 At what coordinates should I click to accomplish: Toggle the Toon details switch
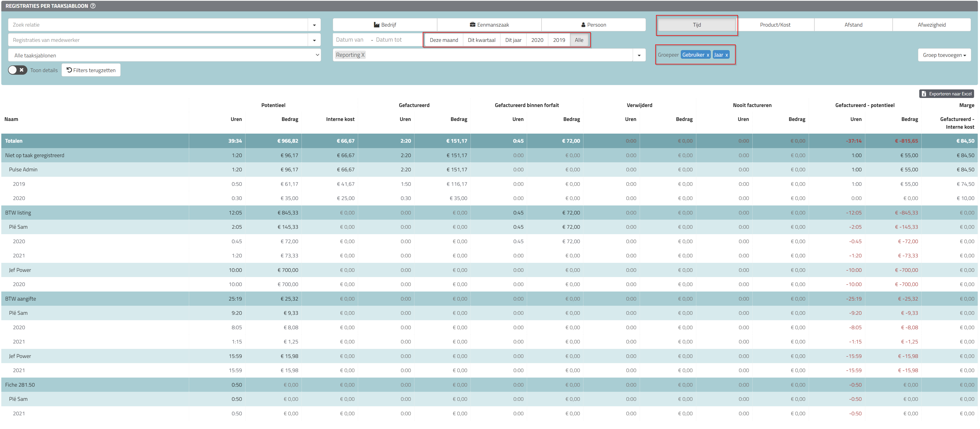click(18, 70)
